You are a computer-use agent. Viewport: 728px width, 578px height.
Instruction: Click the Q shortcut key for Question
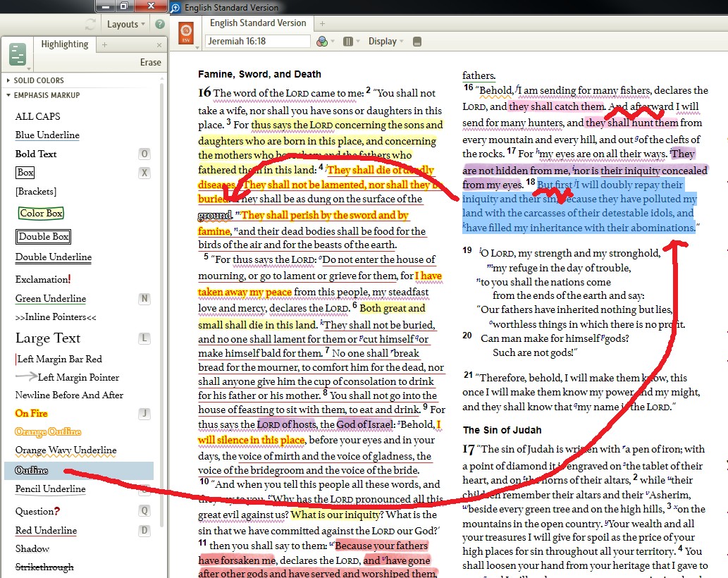pos(144,511)
